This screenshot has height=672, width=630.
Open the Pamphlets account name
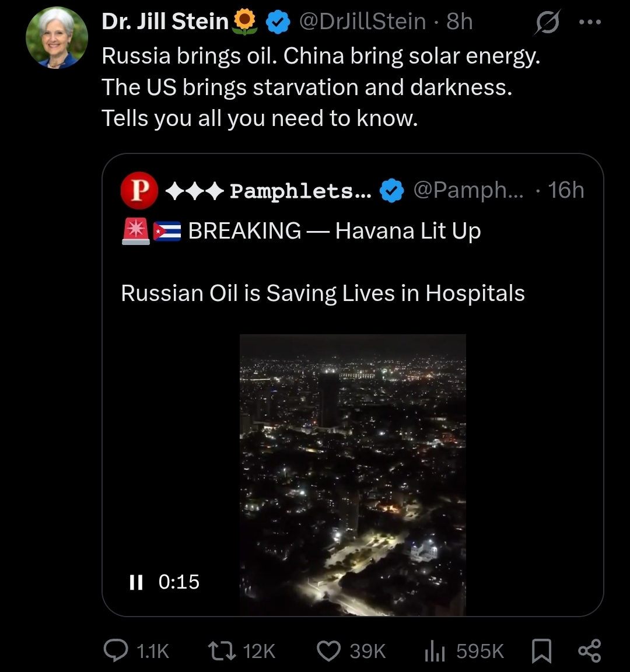pyautogui.click(x=300, y=190)
